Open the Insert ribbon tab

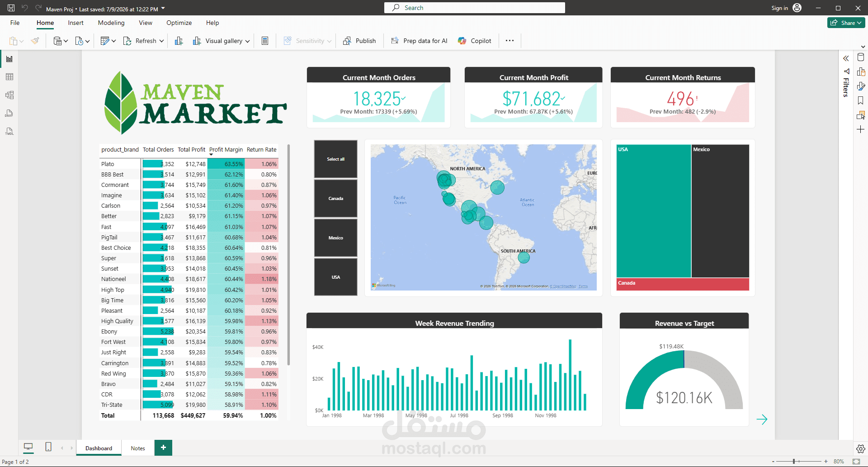[x=75, y=23]
